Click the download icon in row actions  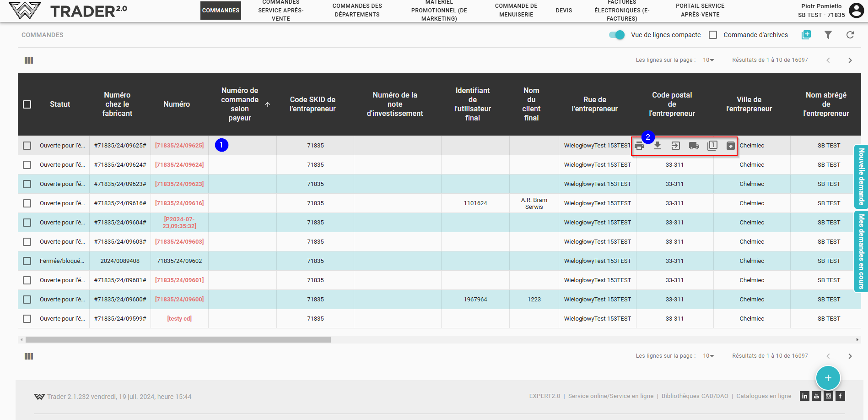coord(658,146)
